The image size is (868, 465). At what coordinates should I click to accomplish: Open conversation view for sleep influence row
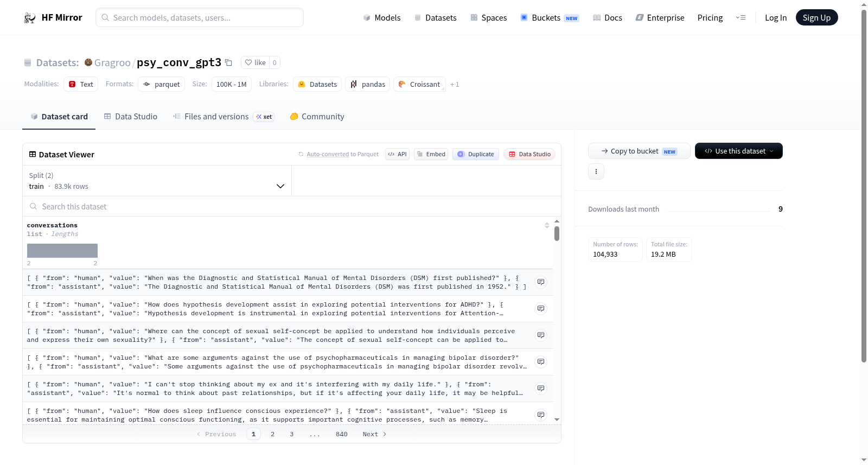coord(541,415)
